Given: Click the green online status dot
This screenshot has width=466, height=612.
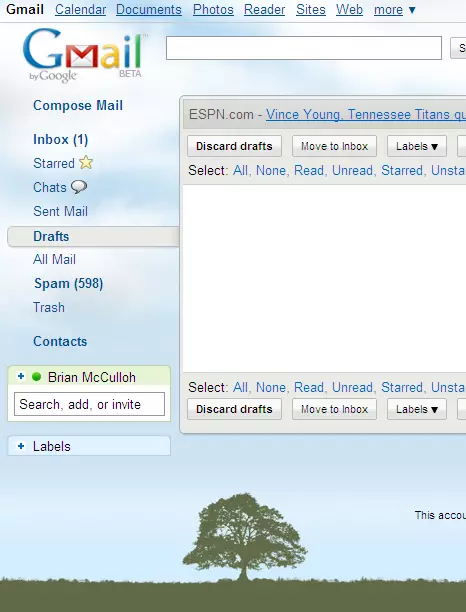Looking at the screenshot, I should pyautogui.click(x=36, y=377).
